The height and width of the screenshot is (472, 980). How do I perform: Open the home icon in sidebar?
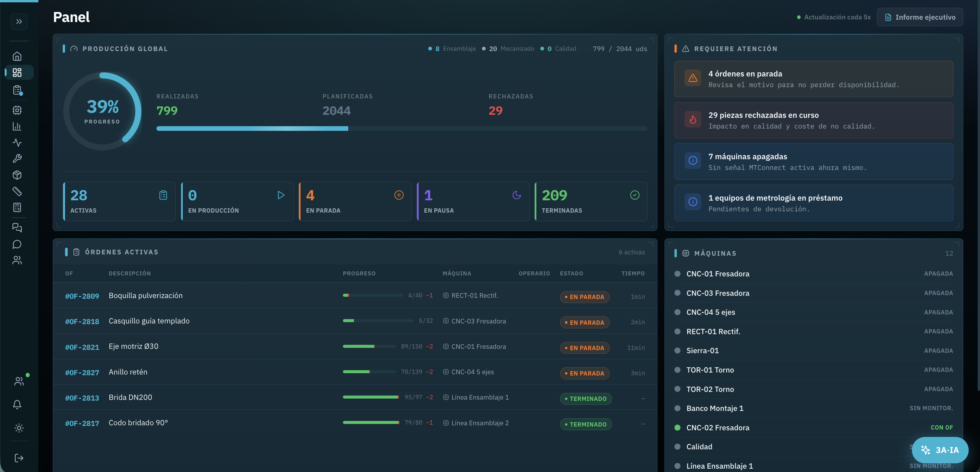[17, 56]
